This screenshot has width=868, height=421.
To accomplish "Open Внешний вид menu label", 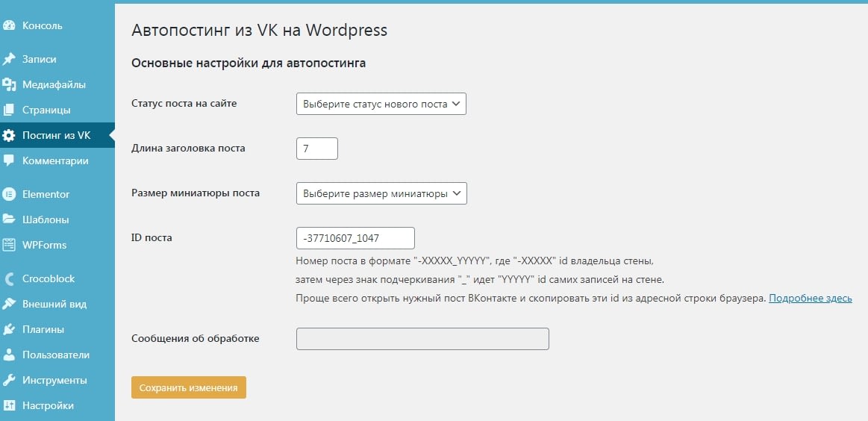I will [x=54, y=304].
